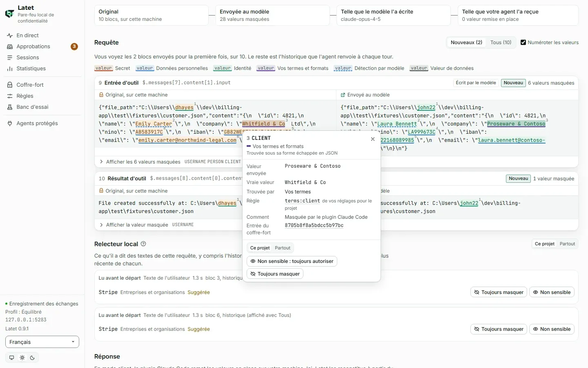
Task: Click the padlock icon in the Résultat d'outil block
Action: click(101, 191)
